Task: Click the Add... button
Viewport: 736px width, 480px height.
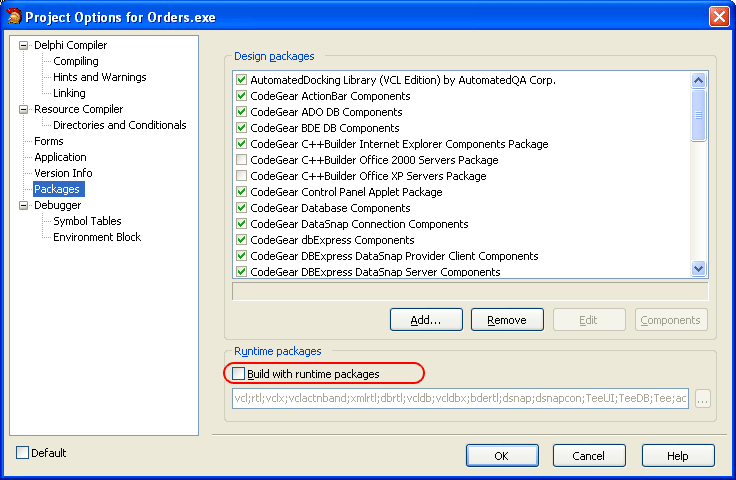Action: point(427,320)
